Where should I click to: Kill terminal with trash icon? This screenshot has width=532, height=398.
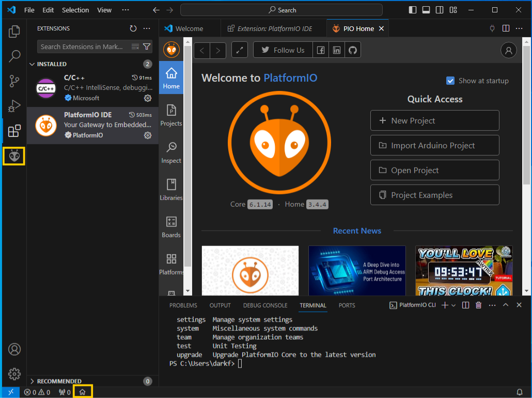click(478, 305)
